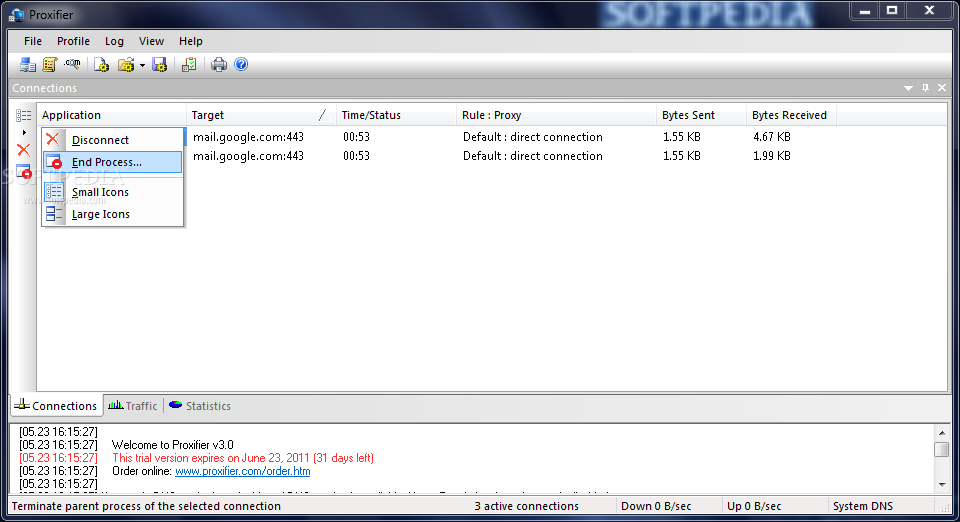Select Small Icons in context menu
Image resolution: width=960 pixels, height=522 pixels.
pyautogui.click(x=113, y=192)
